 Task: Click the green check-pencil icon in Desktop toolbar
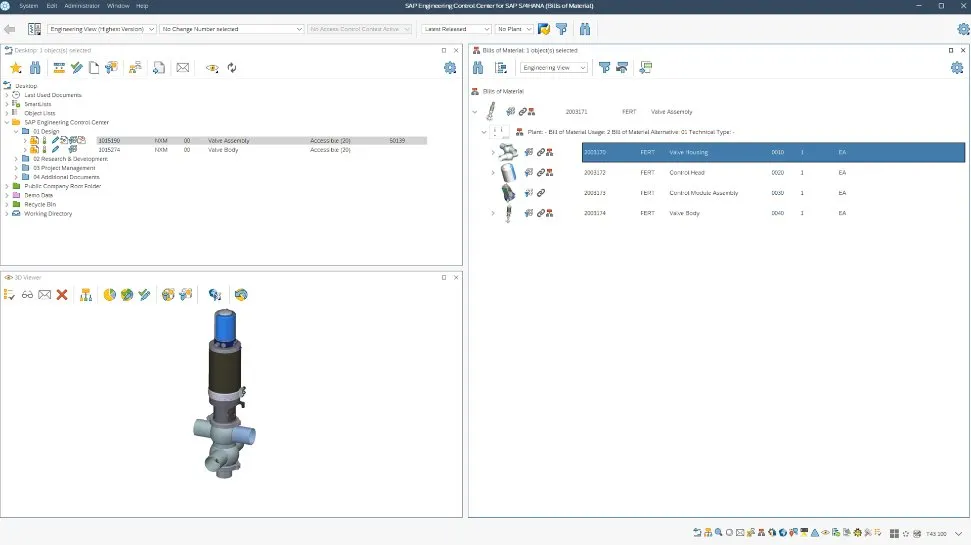coord(77,68)
